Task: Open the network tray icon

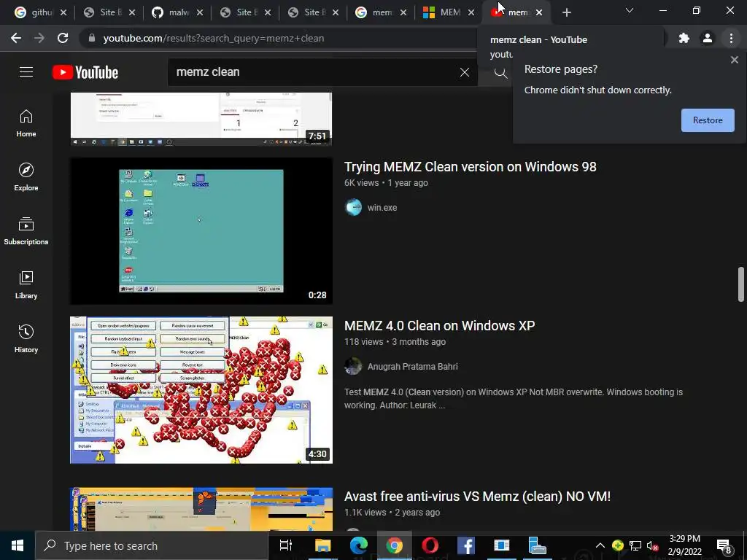Action: (635, 545)
